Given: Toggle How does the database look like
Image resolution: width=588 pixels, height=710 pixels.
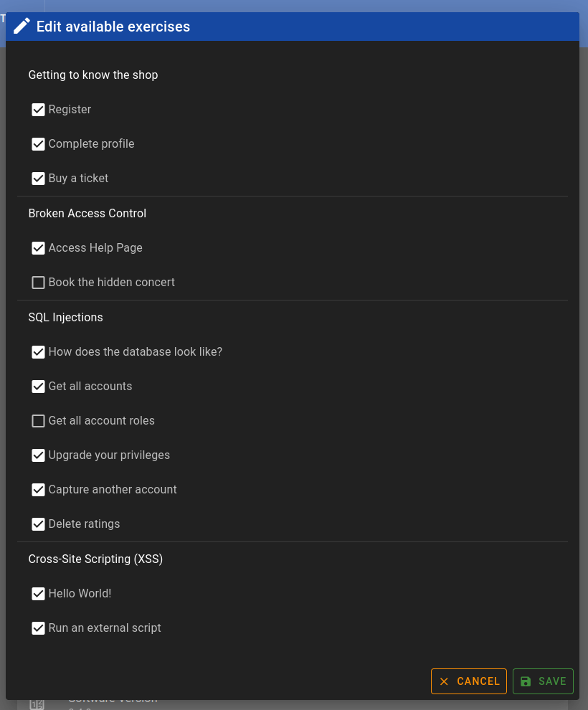Looking at the screenshot, I should (39, 352).
